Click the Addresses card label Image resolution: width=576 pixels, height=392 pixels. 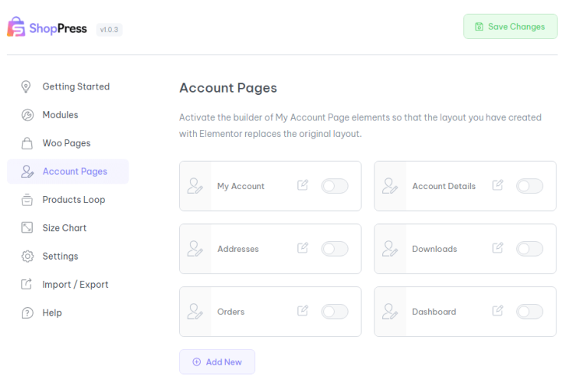[238, 249]
